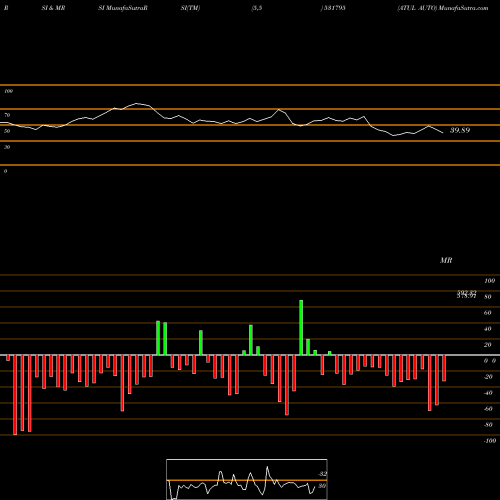This screenshot has height=500, width=500.
Task: Click the 100 label on the RSI axis
Action: coord(9,91)
